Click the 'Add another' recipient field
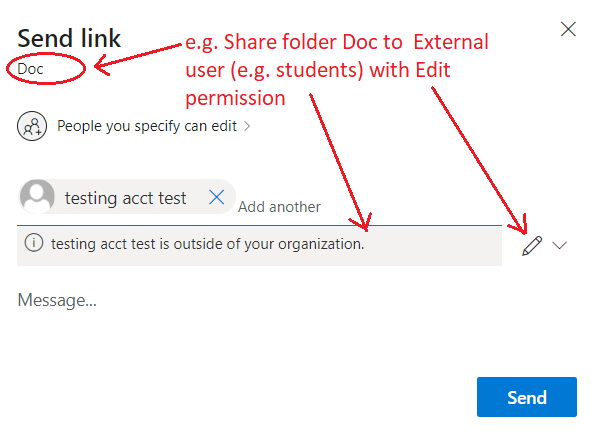The width and height of the screenshot is (595, 433). pos(279,207)
